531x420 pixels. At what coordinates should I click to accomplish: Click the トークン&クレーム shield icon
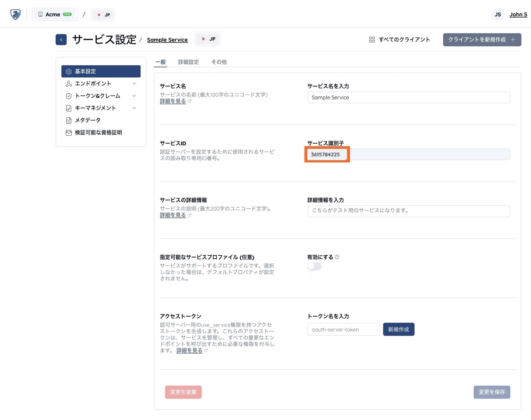pos(69,96)
